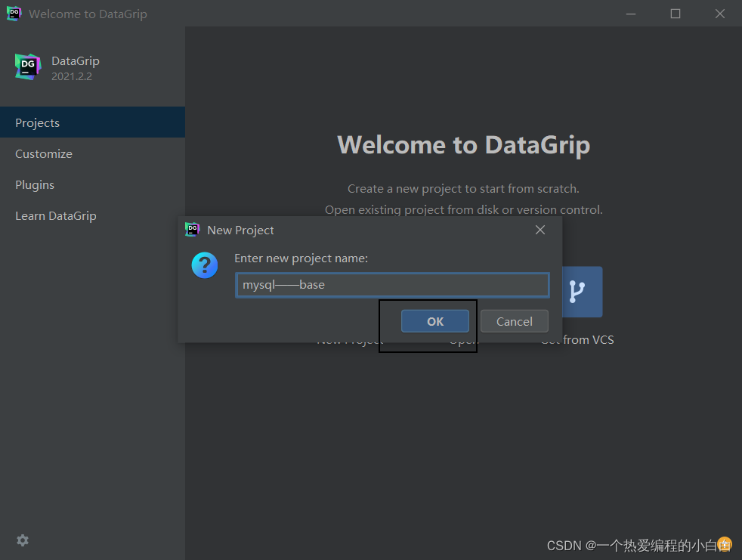Click the DataGrip icon in New Project dialog

192,230
